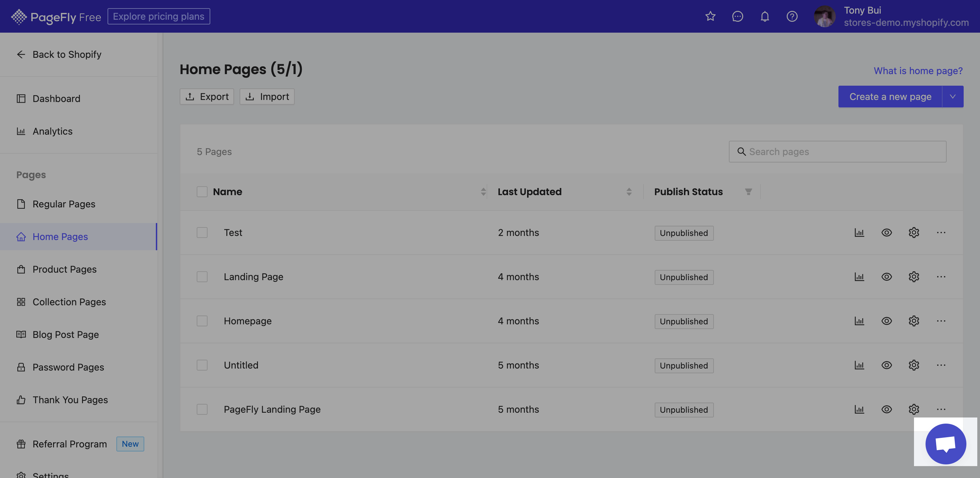The width and height of the screenshot is (980, 478).
Task: Open Password Pages in the sidebar
Action: [79, 368]
